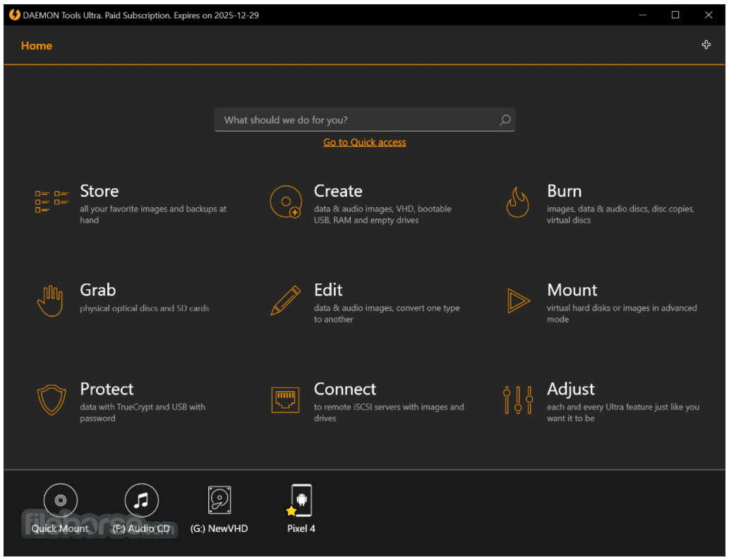This screenshot has width=729, height=560.
Task: Click the Grab hand icon
Action: tap(50, 301)
